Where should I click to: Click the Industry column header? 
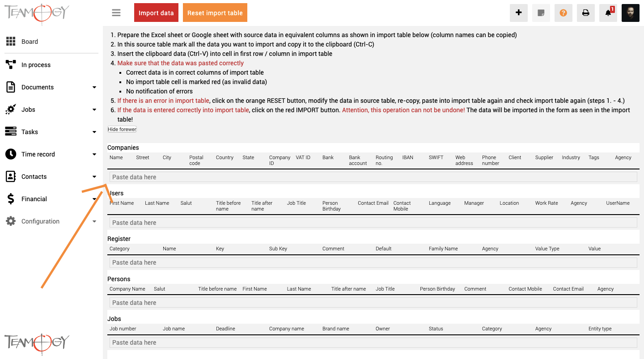tap(571, 157)
